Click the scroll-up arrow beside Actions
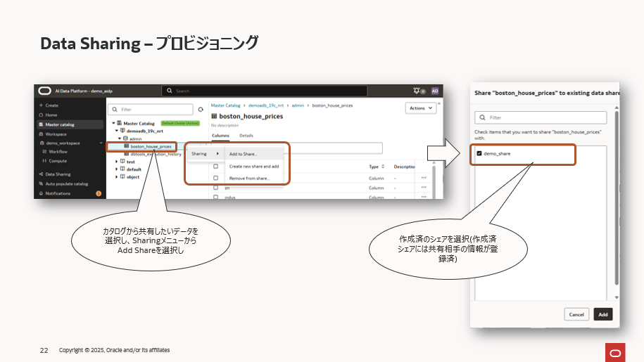Viewport: 644px width, 362px height. pos(439,103)
